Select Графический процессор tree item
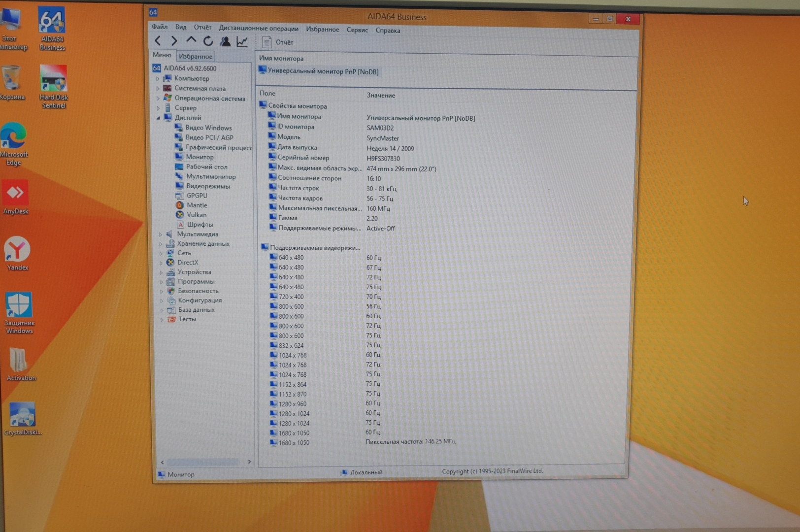The image size is (800, 532). (x=214, y=147)
